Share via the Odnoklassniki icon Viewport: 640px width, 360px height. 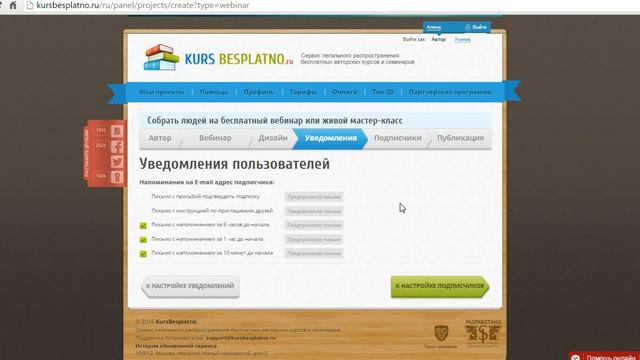coord(117,177)
